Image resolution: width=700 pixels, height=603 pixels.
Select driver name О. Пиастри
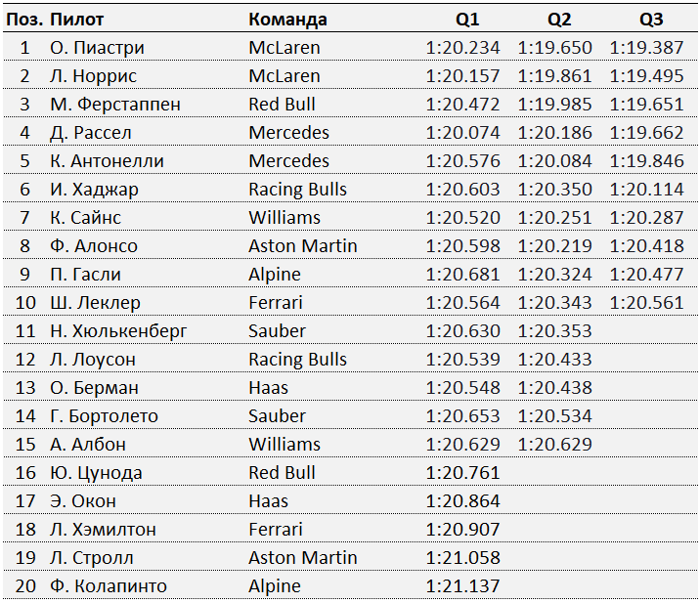[x=98, y=48]
